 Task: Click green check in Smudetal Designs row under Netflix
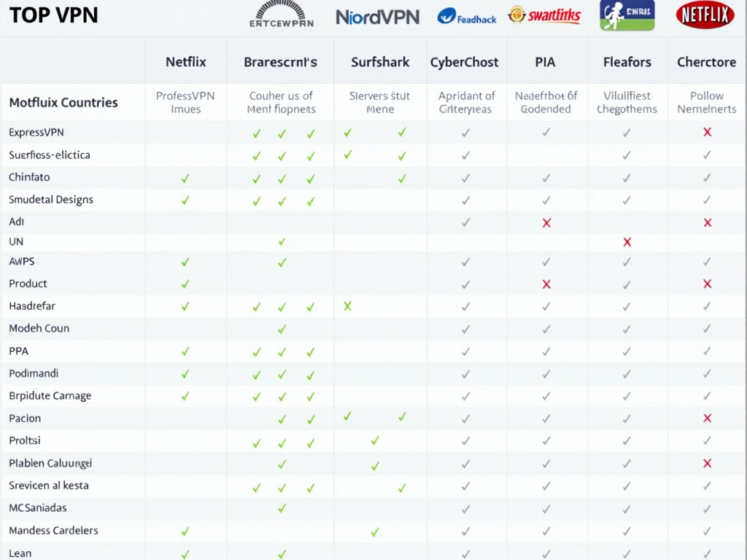[x=185, y=200]
